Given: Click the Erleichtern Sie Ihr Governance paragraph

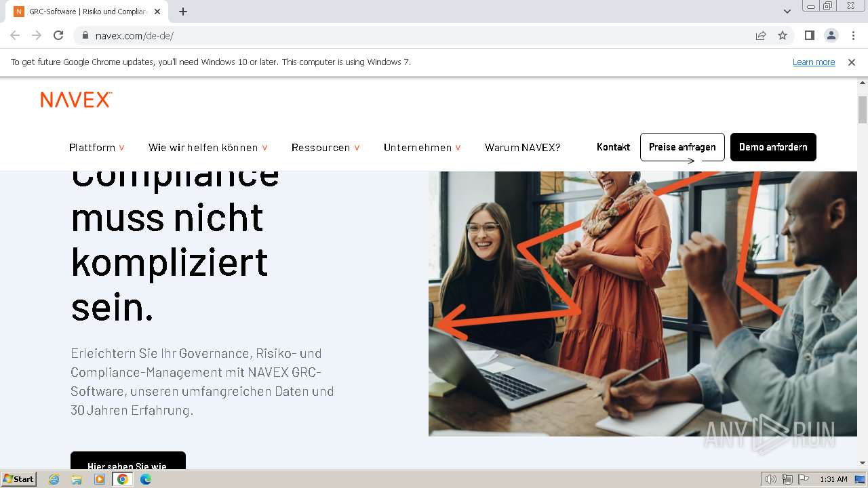Looking at the screenshot, I should (202, 382).
